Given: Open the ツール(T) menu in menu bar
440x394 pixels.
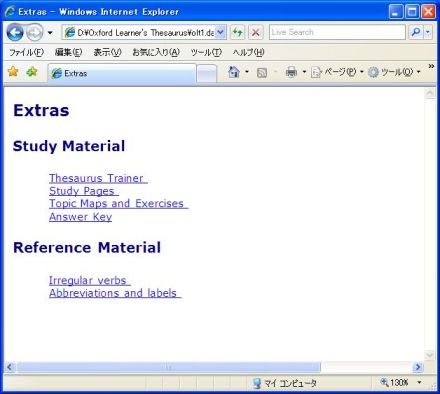Looking at the screenshot, I should (x=206, y=52).
